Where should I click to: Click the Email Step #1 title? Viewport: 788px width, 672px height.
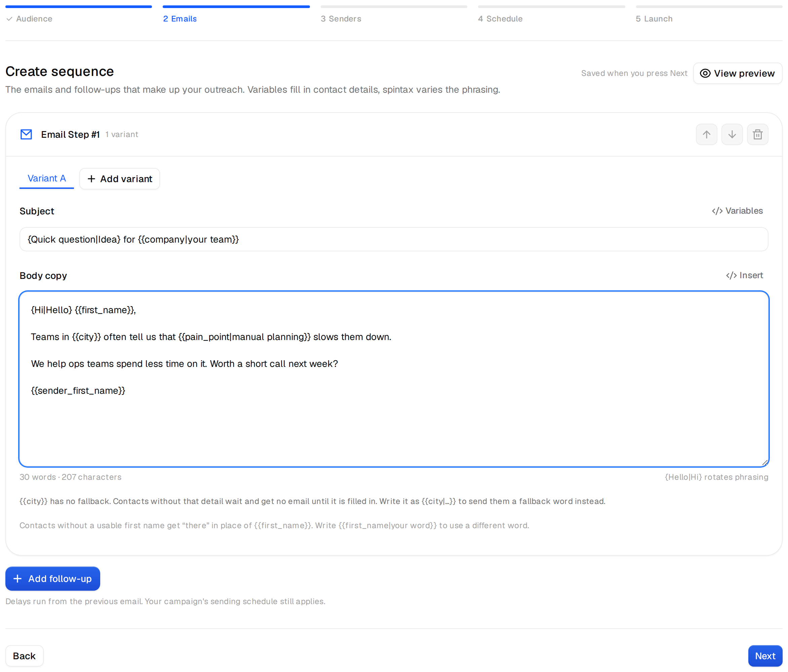click(x=70, y=134)
